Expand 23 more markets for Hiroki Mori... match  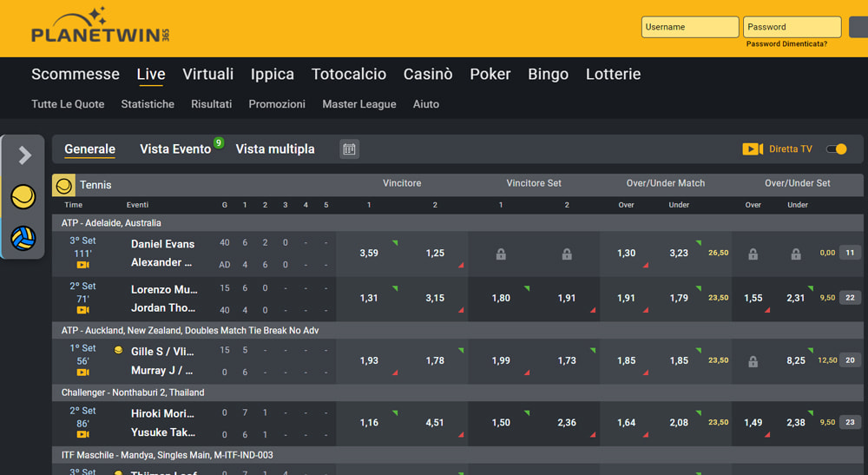click(x=850, y=422)
